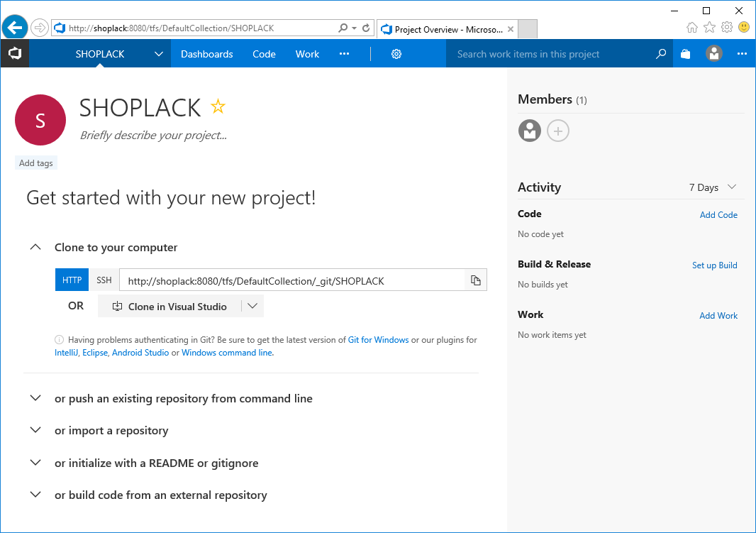Open a new blank browser tab
Viewport: 756px width, 533px height.
click(528, 29)
